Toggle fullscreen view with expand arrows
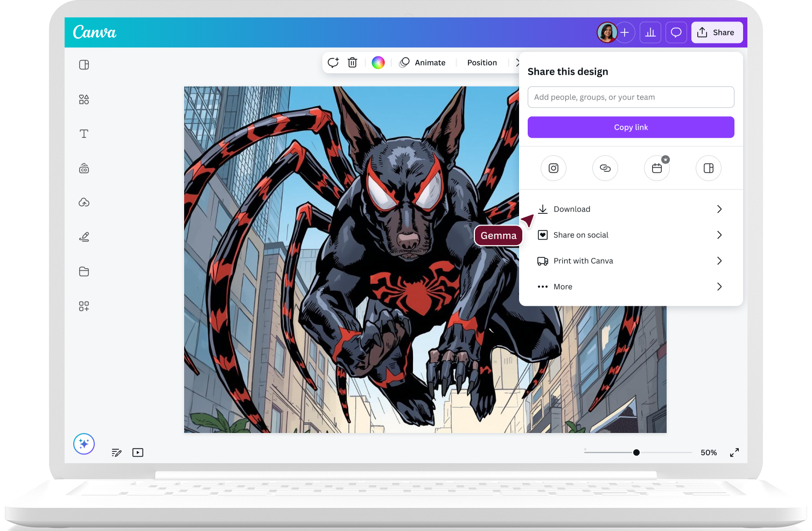Screen dimensions: 812x531 click(x=734, y=452)
